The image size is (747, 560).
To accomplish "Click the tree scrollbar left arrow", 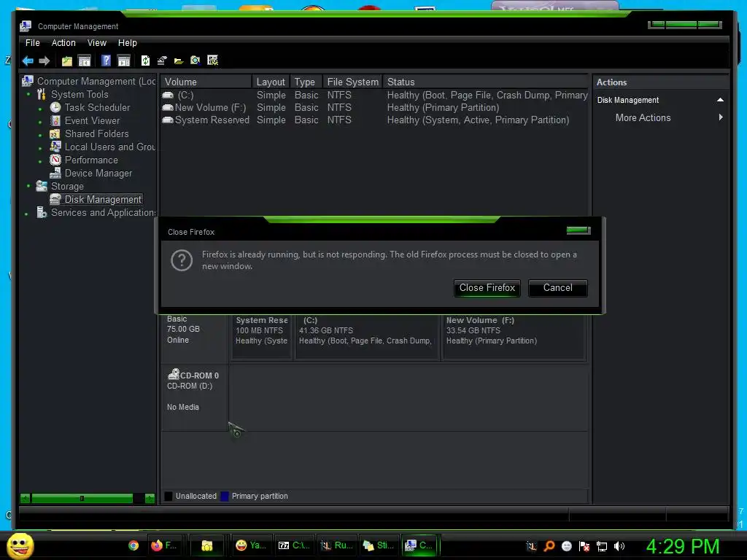I will pos(26,498).
